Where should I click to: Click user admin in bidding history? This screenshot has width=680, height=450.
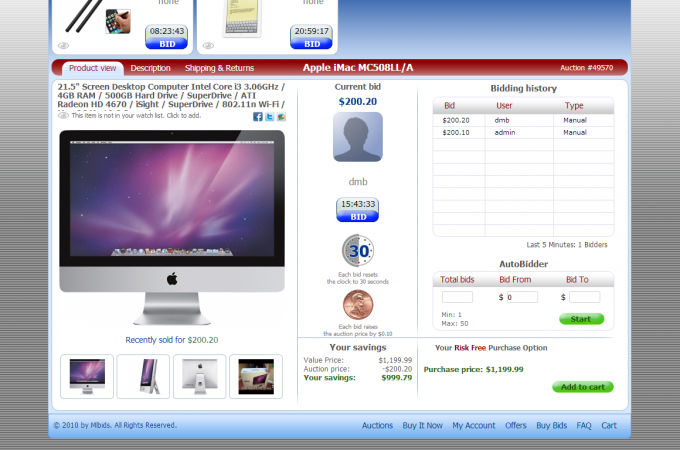point(505,132)
